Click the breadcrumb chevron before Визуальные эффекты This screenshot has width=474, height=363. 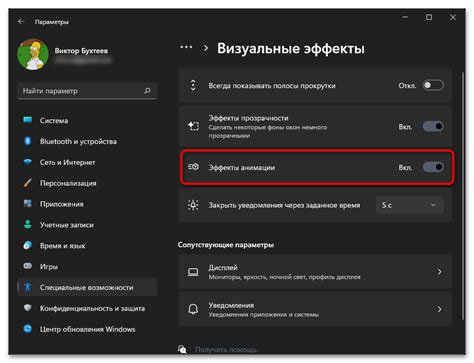click(x=206, y=48)
